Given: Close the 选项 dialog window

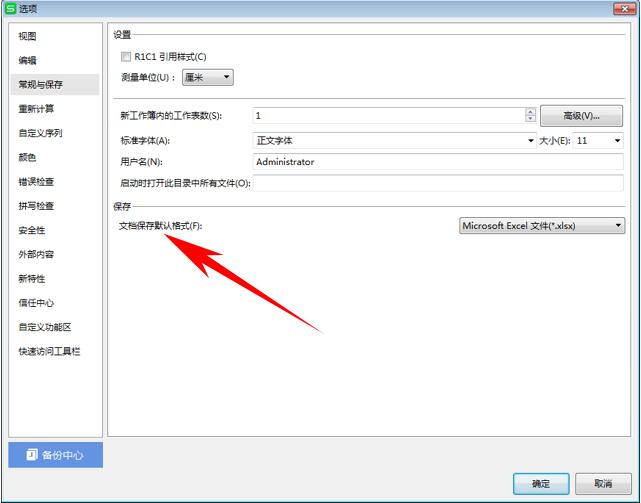Looking at the screenshot, I should [x=625, y=9].
